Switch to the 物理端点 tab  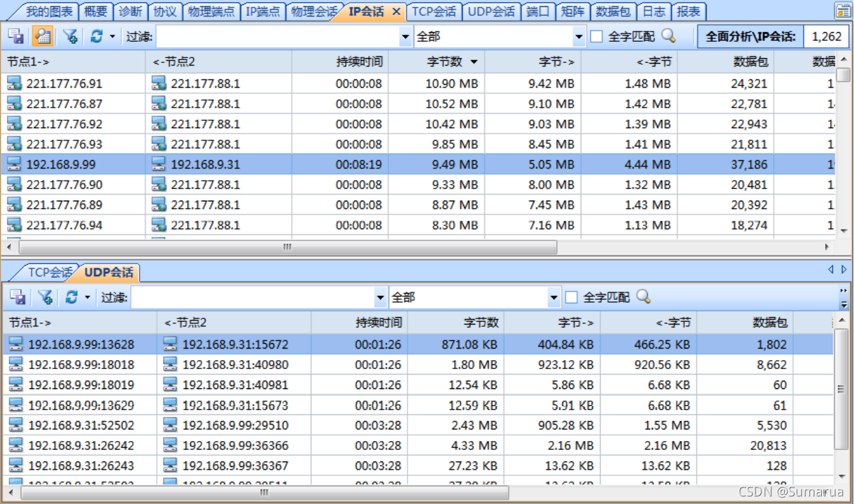point(212,12)
